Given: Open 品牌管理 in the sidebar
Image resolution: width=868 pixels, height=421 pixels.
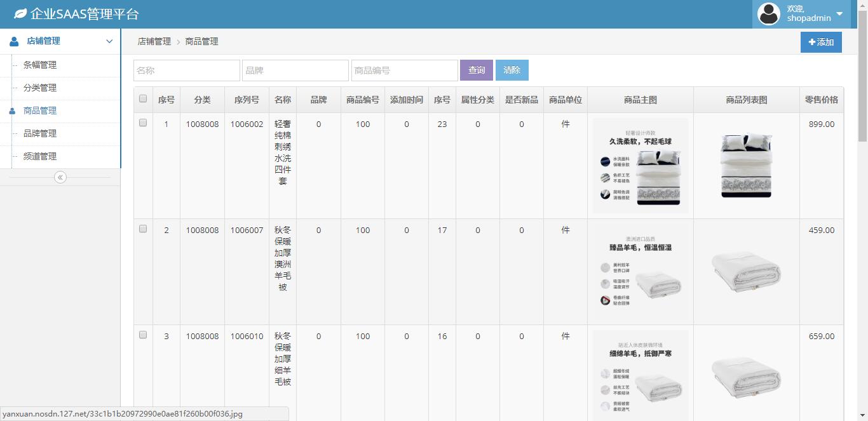Looking at the screenshot, I should (40, 133).
